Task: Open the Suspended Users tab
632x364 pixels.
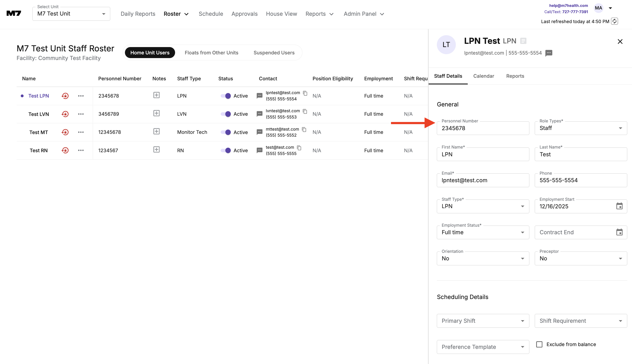Action: pyautogui.click(x=274, y=53)
